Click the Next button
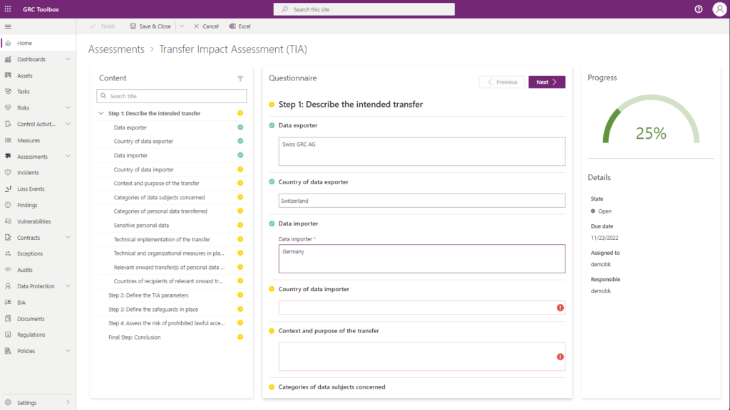730x410 pixels. pyautogui.click(x=547, y=82)
